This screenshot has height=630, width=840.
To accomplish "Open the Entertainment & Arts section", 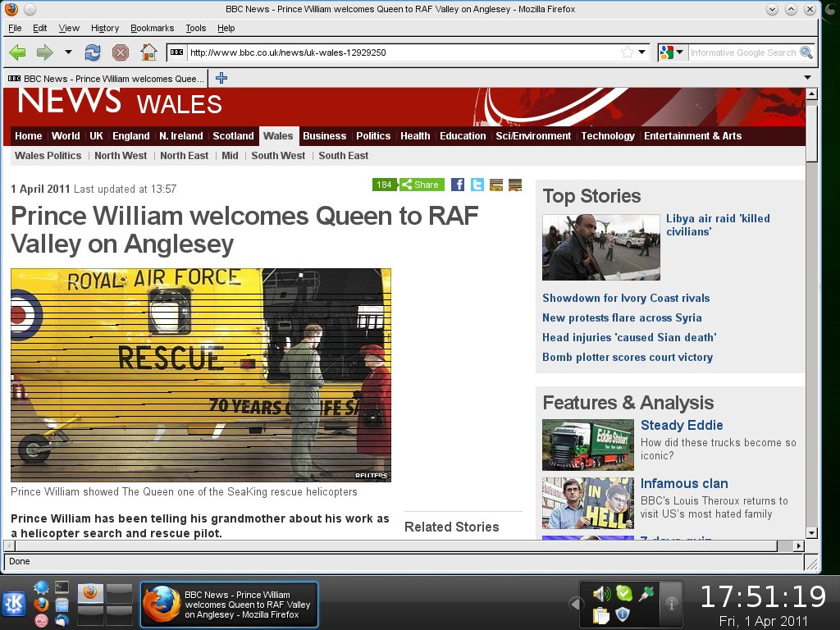I will point(692,136).
